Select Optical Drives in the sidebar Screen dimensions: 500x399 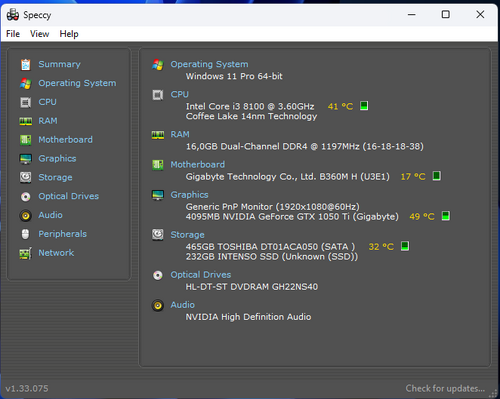pos(68,196)
